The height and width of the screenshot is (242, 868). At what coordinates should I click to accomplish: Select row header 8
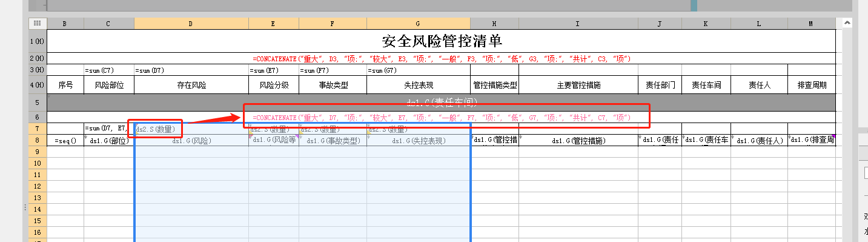pos(38,140)
